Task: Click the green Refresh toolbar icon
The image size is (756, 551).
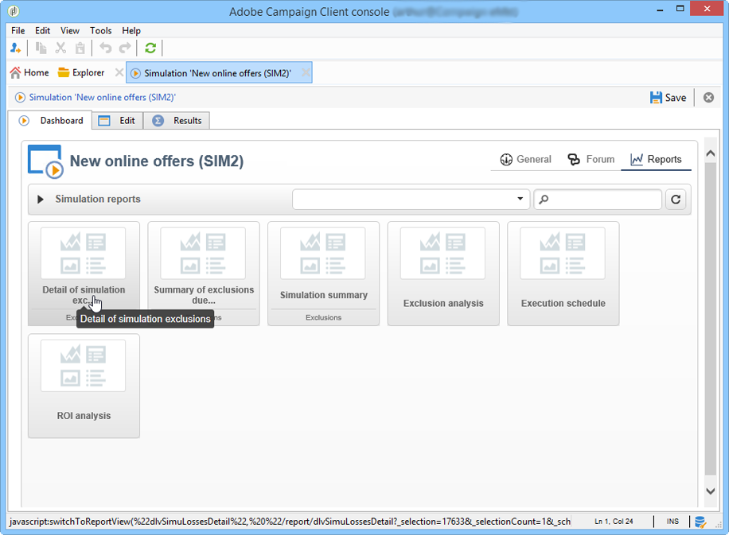Action: tap(150, 49)
